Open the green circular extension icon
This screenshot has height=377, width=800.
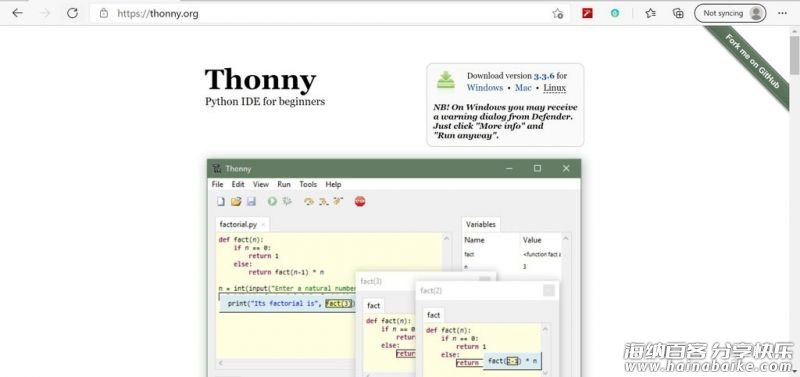tap(615, 13)
